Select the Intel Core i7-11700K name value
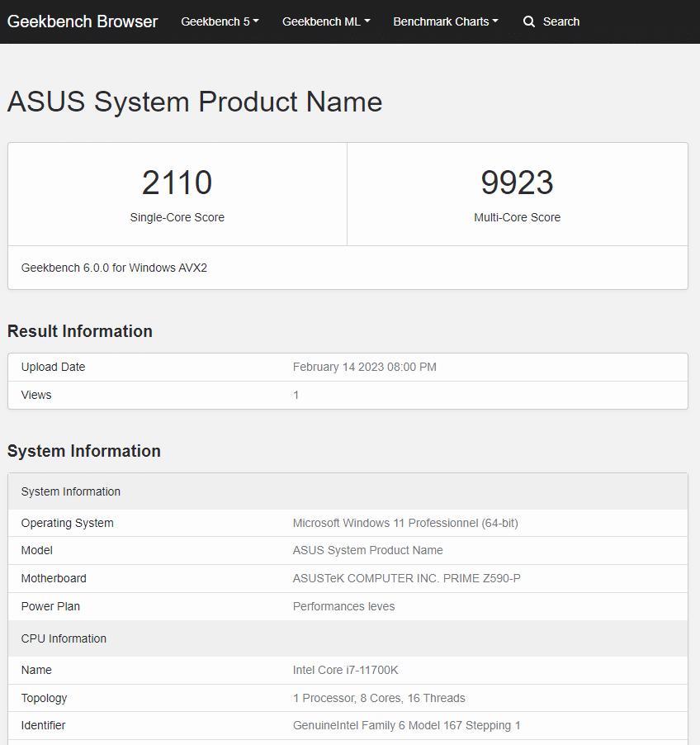The image size is (700, 745). click(x=346, y=670)
